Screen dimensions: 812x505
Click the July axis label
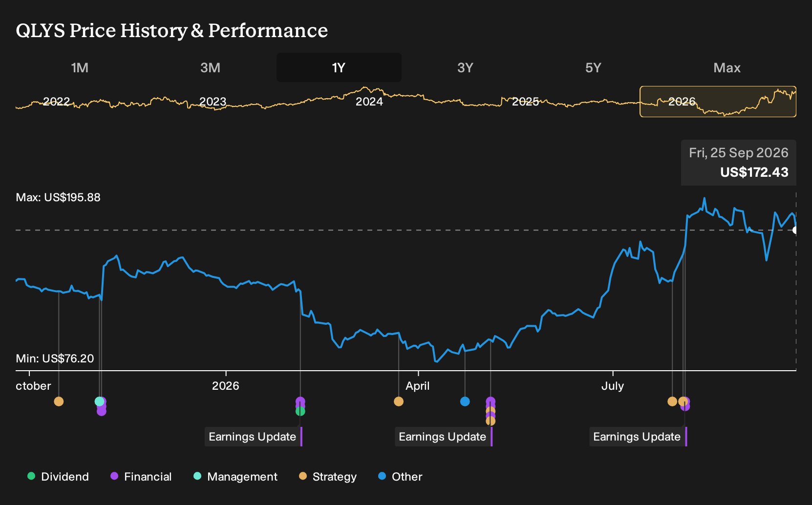coord(613,386)
